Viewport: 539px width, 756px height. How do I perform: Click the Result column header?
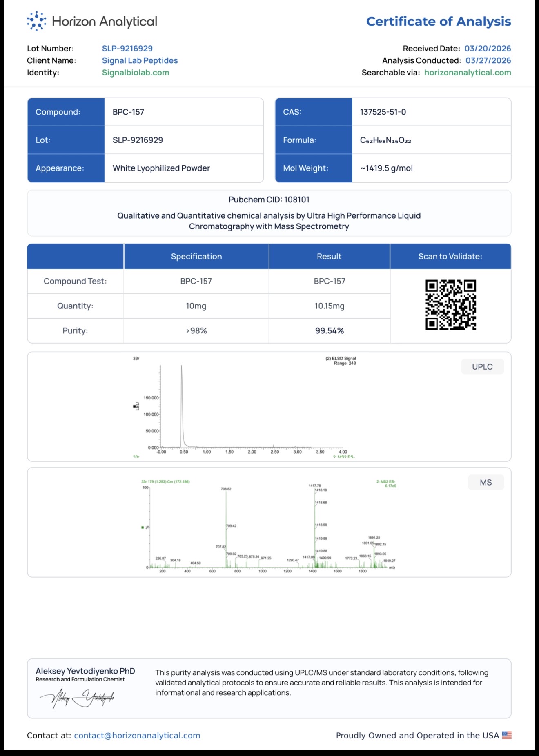tap(329, 256)
